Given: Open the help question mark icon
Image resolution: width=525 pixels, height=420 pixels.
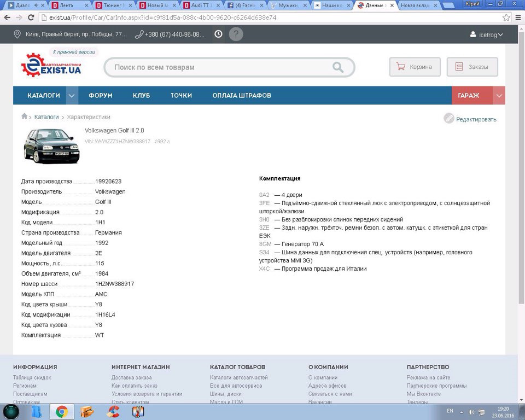Looking at the screenshot, I should pos(236,34).
